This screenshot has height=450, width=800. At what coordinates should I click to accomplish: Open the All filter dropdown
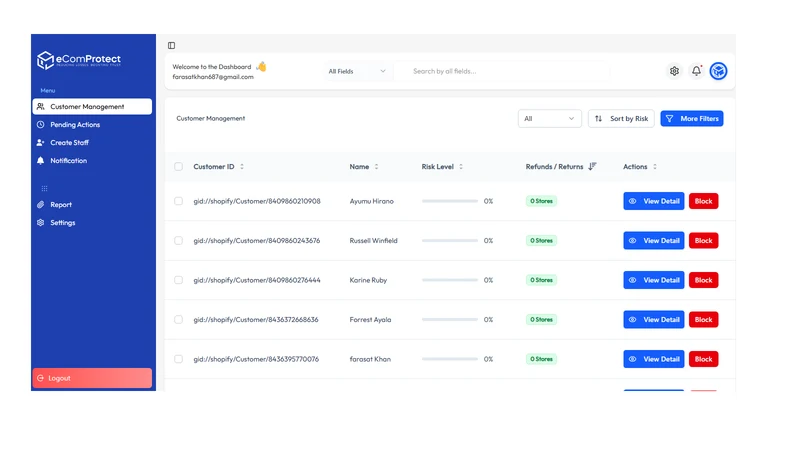click(549, 118)
